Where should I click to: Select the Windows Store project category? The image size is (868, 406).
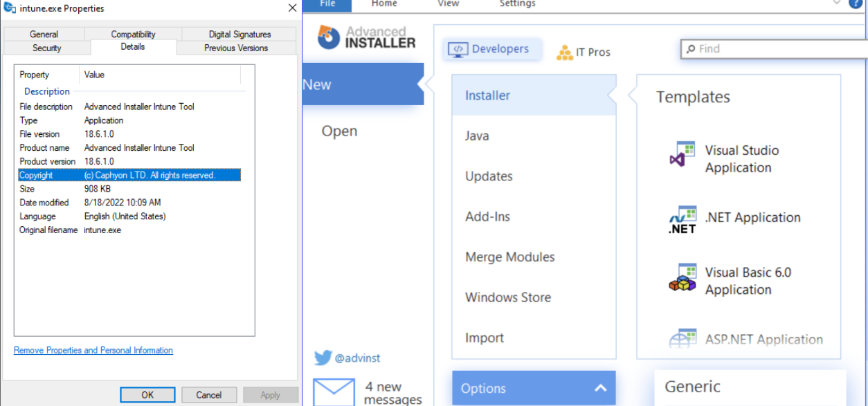(534, 297)
